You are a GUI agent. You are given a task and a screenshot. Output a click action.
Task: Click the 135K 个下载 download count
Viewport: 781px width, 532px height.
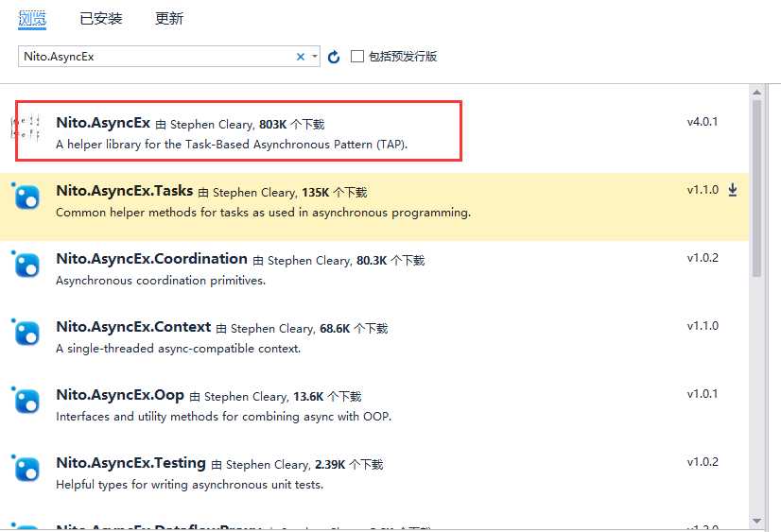[334, 193]
